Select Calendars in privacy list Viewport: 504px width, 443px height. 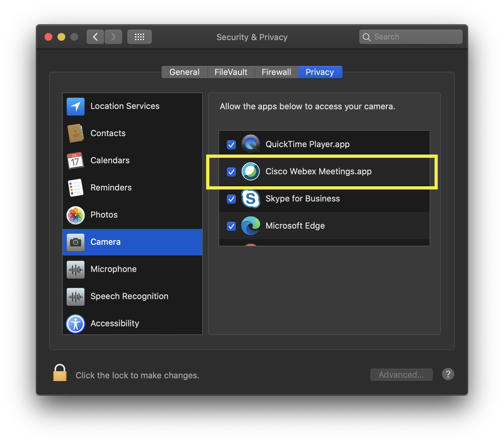pyautogui.click(x=132, y=160)
